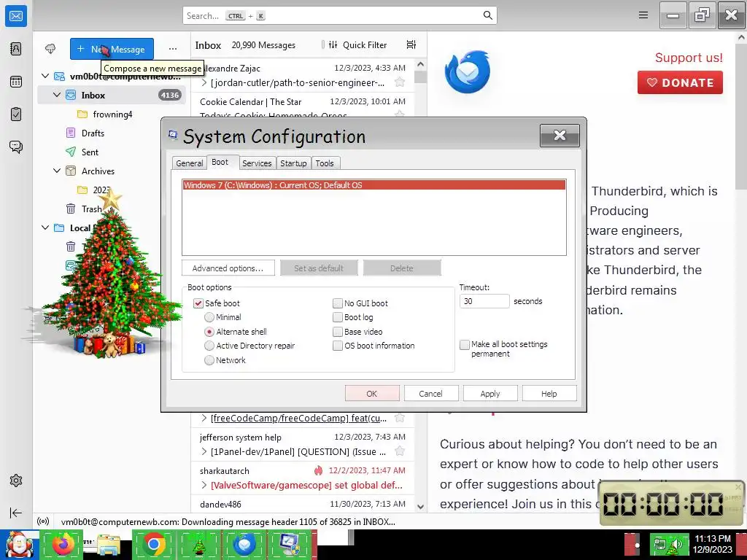Screen dimensions: 747x560
Task: Star the 1Panel-dev QUESTION message
Action: [400, 451]
